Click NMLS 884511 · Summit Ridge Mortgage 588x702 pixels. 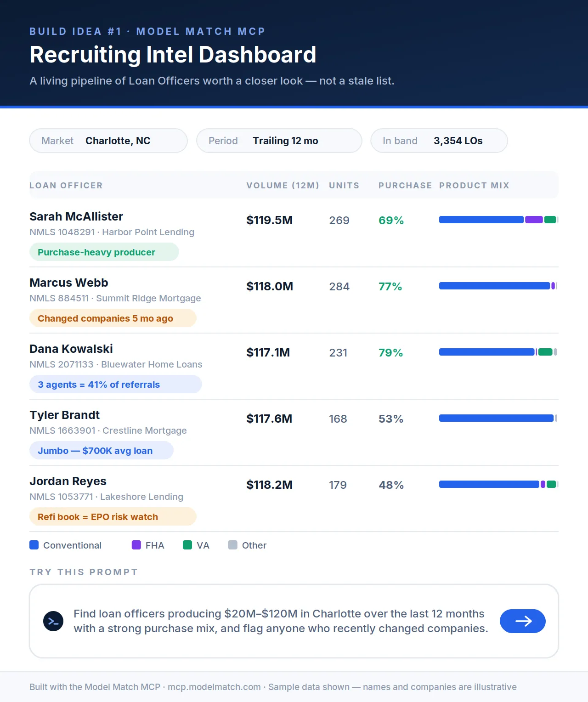(115, 298)
